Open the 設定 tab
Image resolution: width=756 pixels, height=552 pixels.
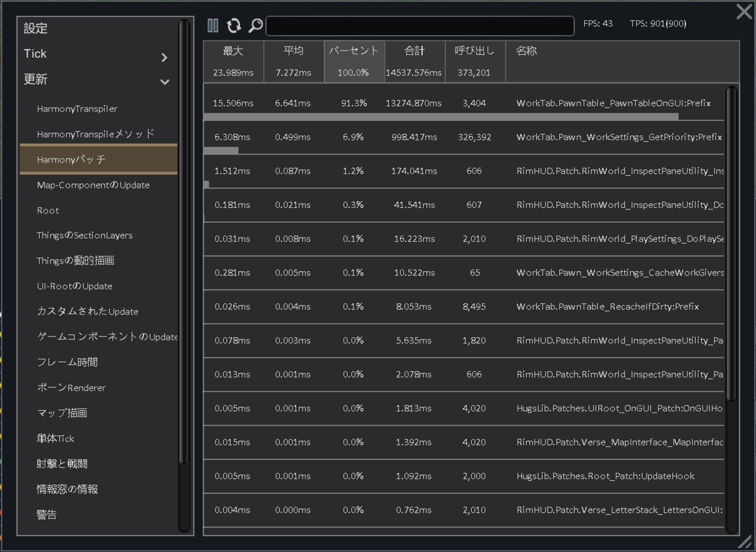pos(34,28)
